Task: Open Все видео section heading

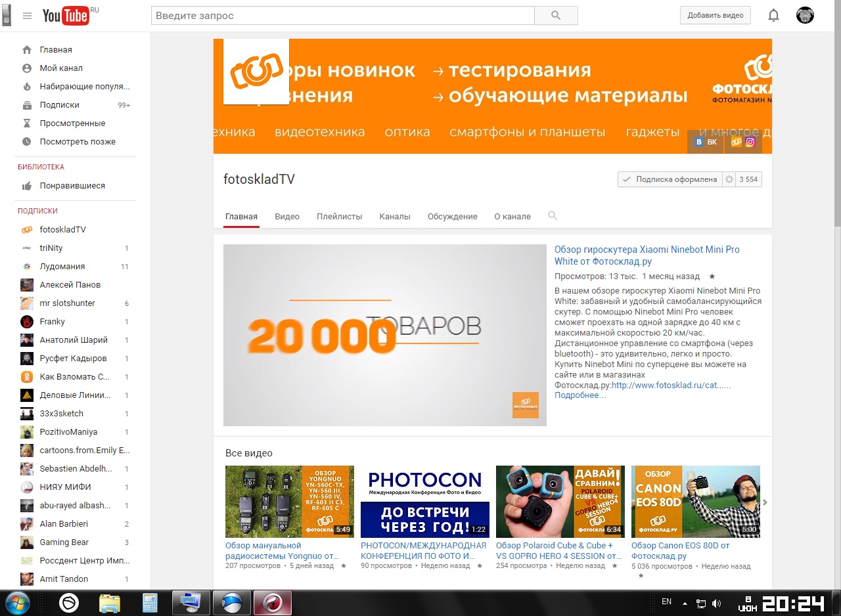Action: 248,453
